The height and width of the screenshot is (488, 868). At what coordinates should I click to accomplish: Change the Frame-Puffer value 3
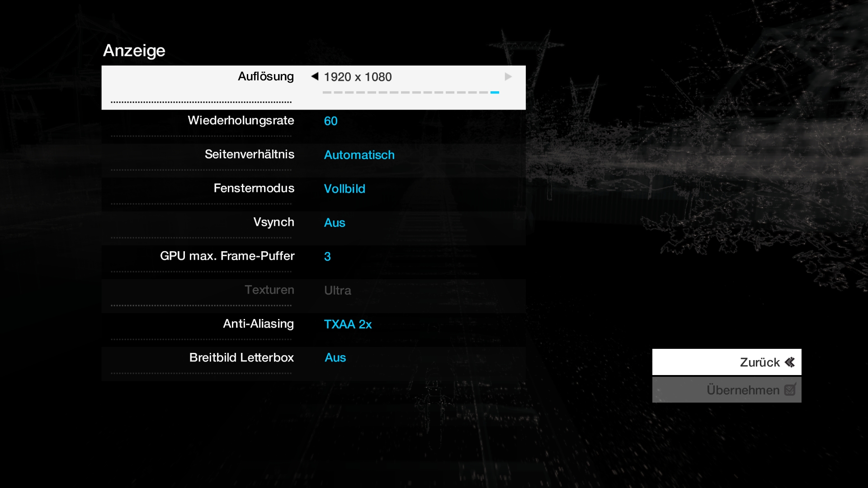point(327,257)
